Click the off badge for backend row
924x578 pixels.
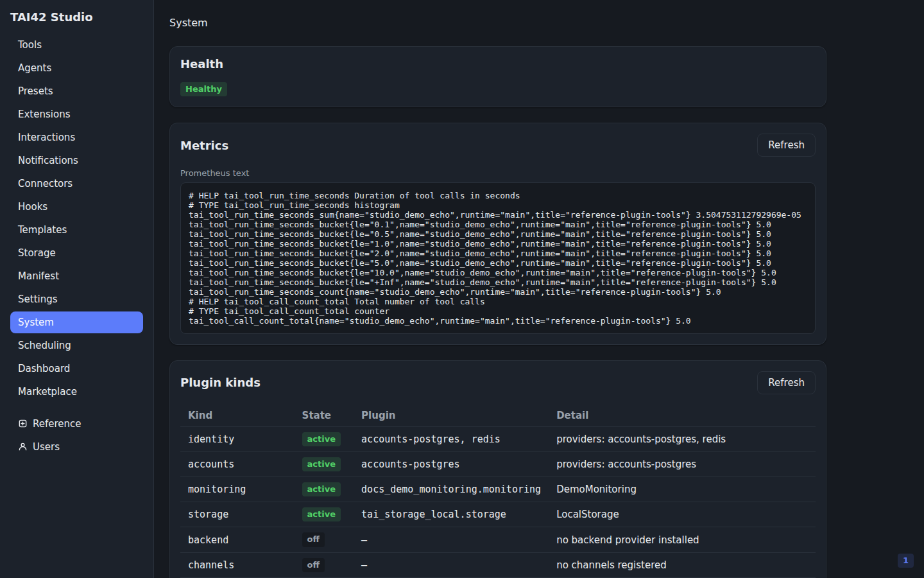pos(313,539)
